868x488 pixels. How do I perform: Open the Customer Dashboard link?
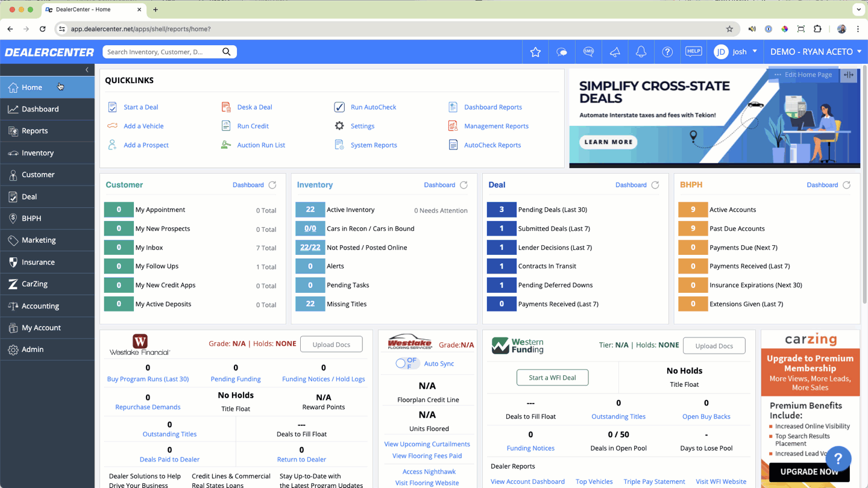tap(248, 185)
